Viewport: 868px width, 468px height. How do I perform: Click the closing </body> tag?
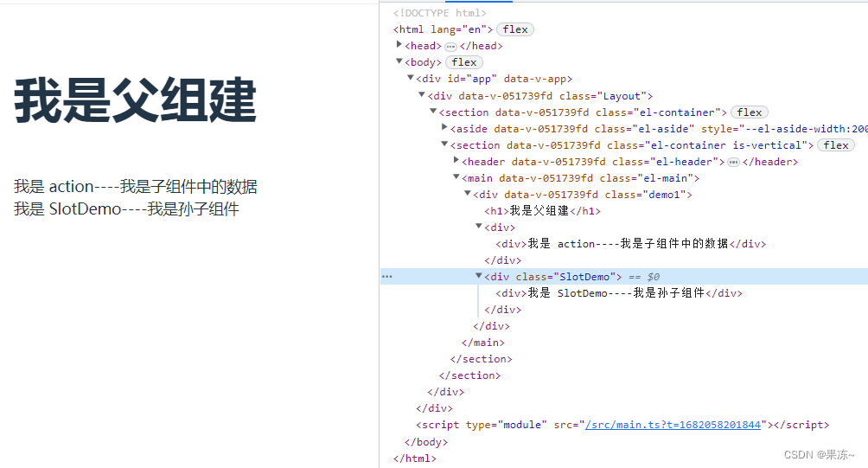pos(425,442)
